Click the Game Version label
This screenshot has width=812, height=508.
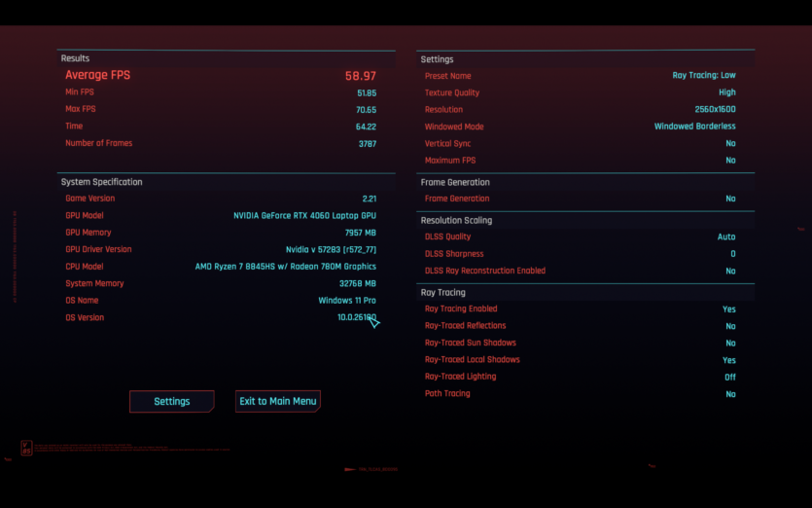[90, 198]
